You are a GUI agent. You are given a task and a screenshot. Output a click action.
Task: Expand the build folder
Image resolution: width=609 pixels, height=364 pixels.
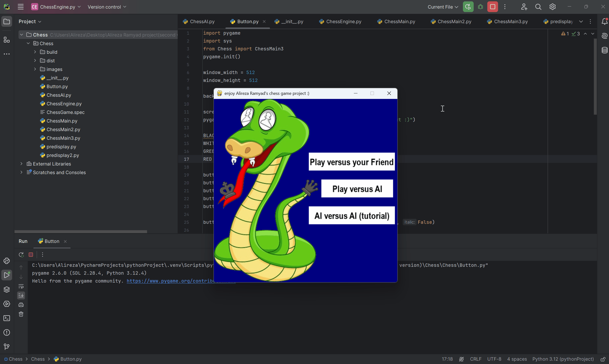coord(35,52)
